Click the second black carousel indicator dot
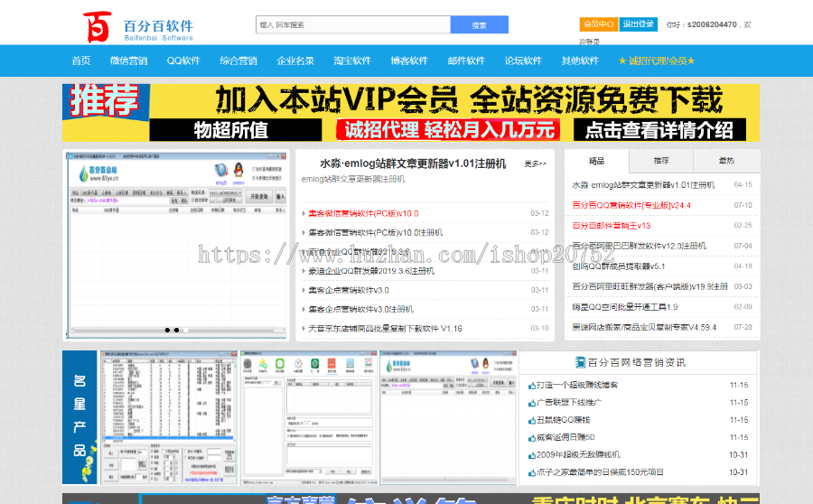813x504 pixels. [x=176, y=330]
